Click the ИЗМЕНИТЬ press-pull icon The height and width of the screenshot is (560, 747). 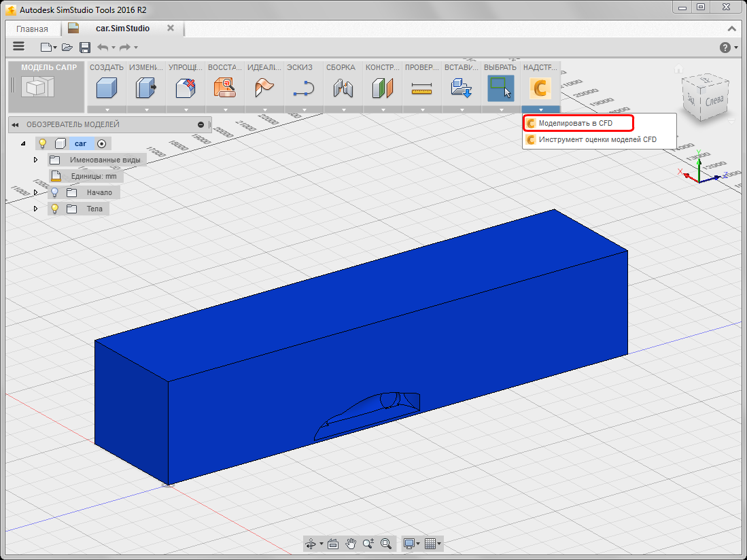pyautogui.click(x=146, y=88)
